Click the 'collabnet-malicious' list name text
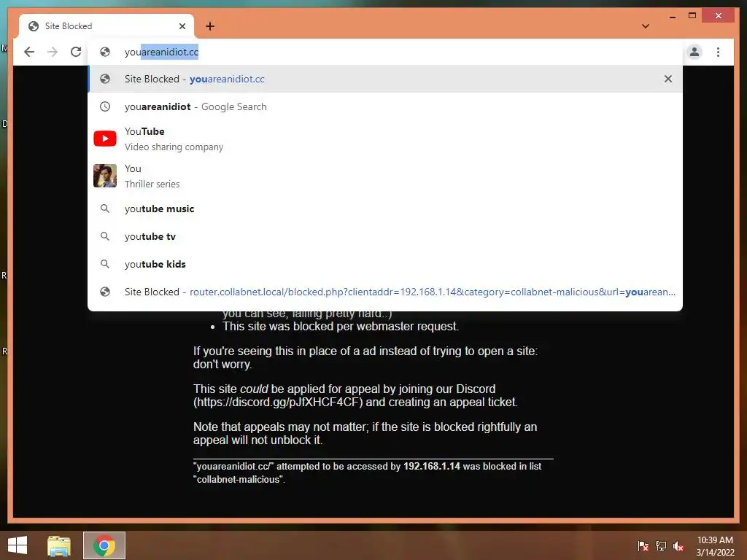This screenshot has width=747, height=560. (239, 480)
